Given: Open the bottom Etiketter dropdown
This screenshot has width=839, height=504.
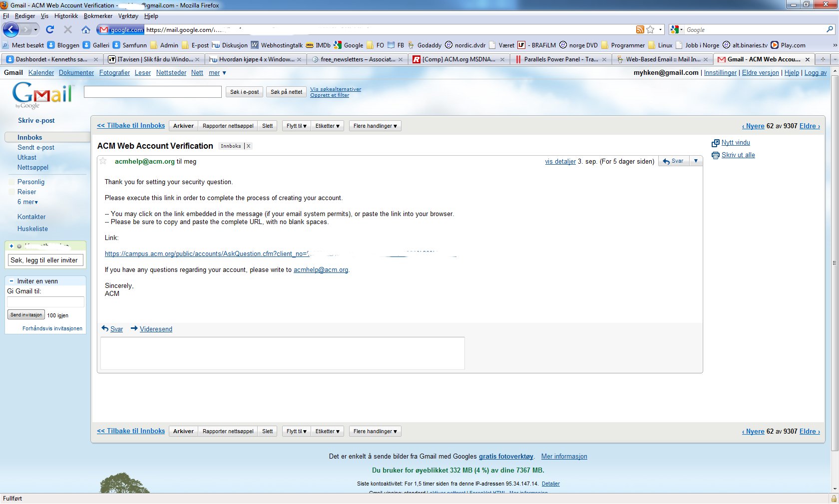Looking at the screenshot, I should pos(327,431).
